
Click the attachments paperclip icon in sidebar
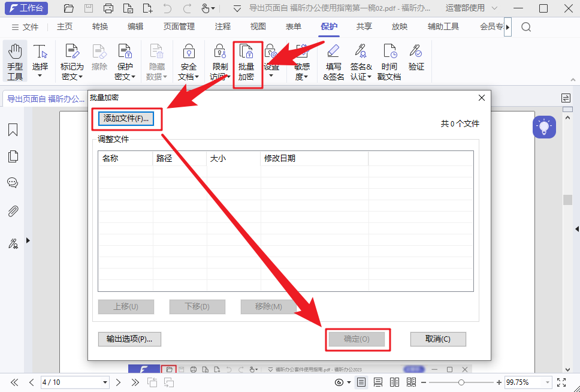[x=13, y=210]
